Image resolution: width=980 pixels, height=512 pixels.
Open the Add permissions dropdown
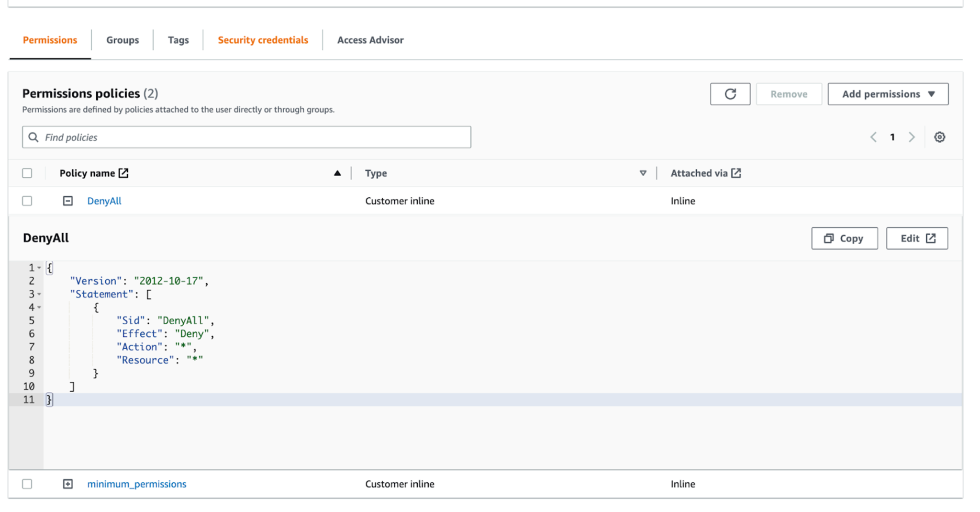888,94
